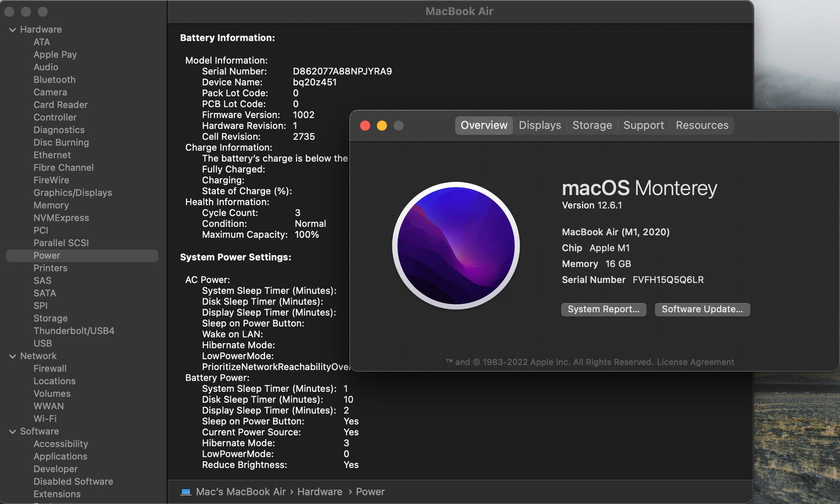Select the Support tab

point(644,126)
